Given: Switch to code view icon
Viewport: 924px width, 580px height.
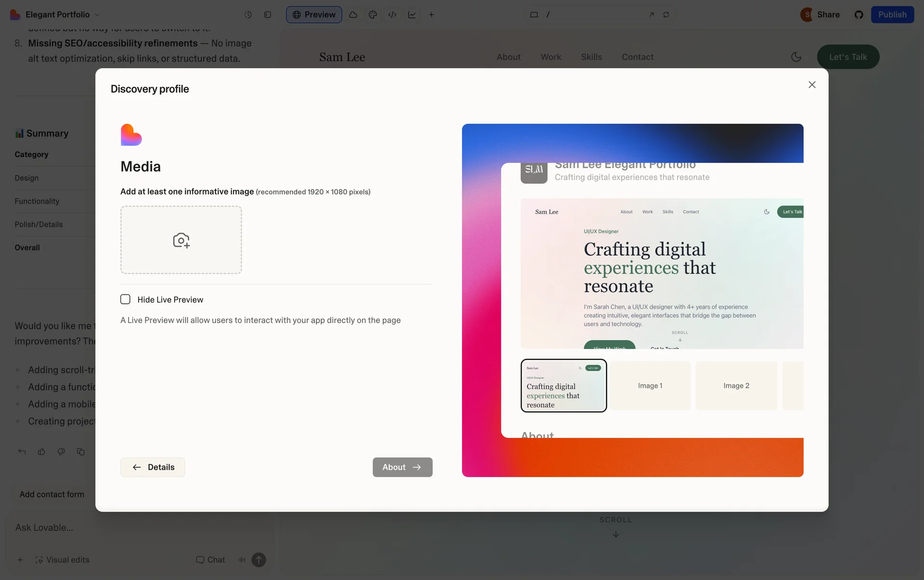Looking at the screenshot, I should (x=392, y=14).
